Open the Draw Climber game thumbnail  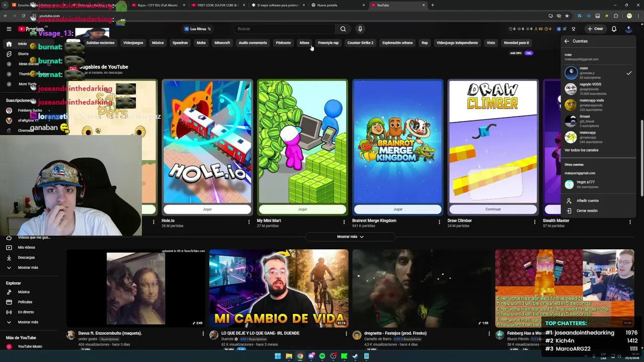tap(493, 142)
